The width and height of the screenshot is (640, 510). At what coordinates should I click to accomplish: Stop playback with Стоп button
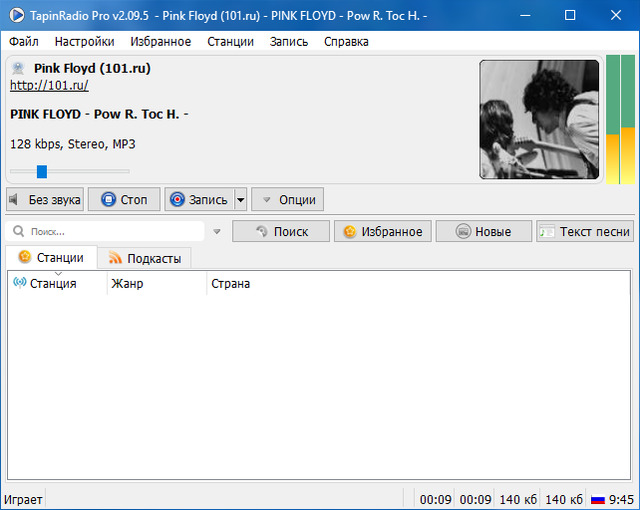coord(124,199)
